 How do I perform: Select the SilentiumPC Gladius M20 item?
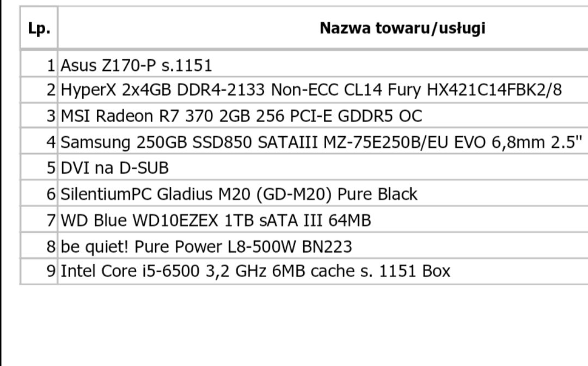[239, 194]
